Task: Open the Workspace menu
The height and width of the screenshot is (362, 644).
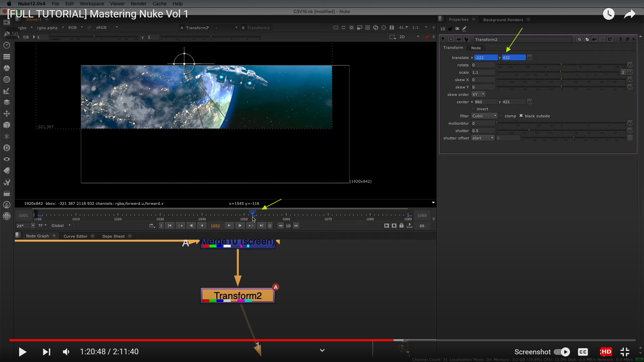Action: click(92, 4)
